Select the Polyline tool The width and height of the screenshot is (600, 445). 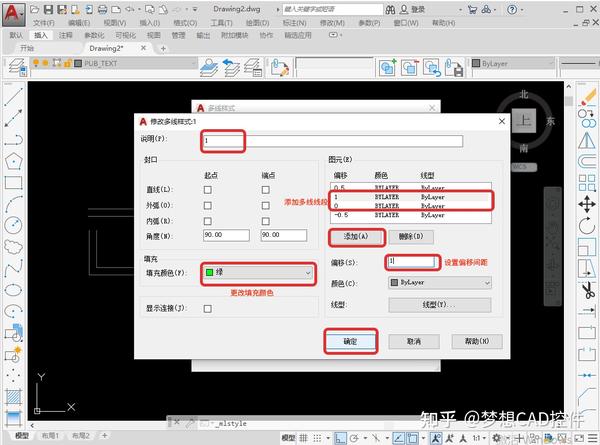tap(13, 140)
